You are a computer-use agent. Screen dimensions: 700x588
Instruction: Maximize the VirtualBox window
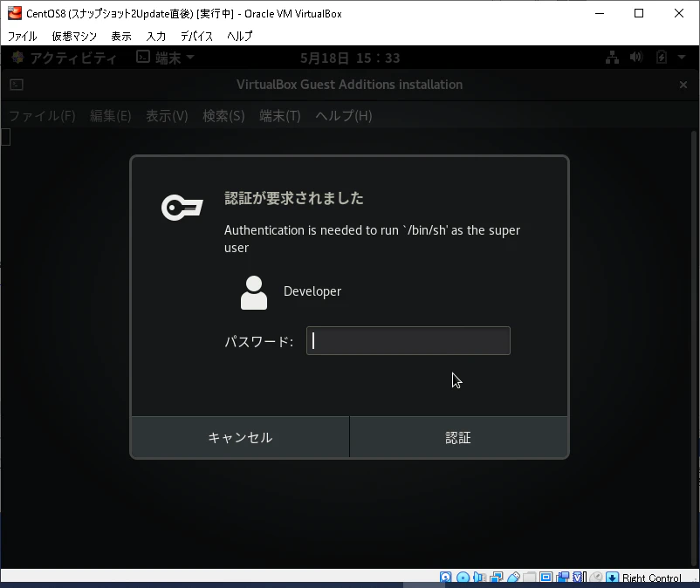[x=639, y=13]
